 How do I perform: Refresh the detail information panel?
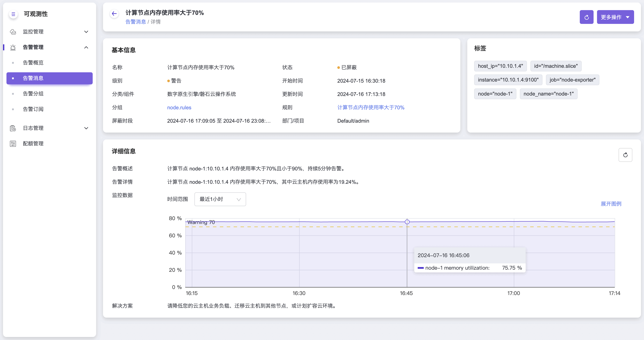click(625, 155)
